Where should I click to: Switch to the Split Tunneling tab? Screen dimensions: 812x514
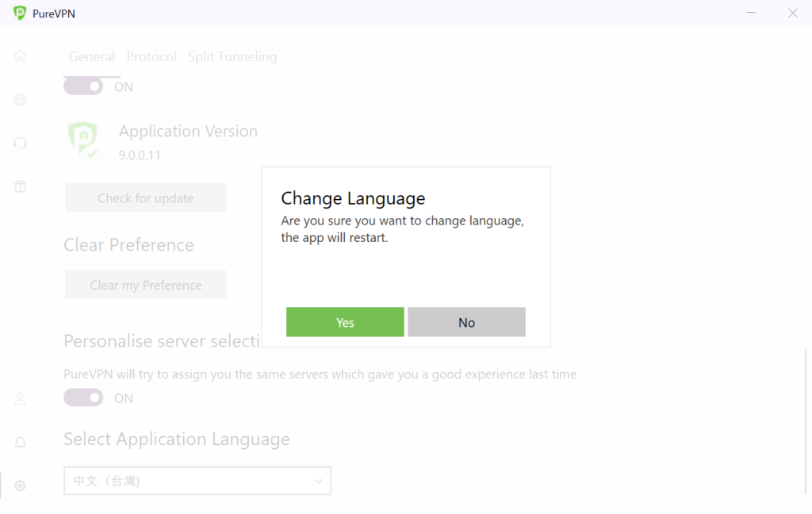[x=232, y=56]
